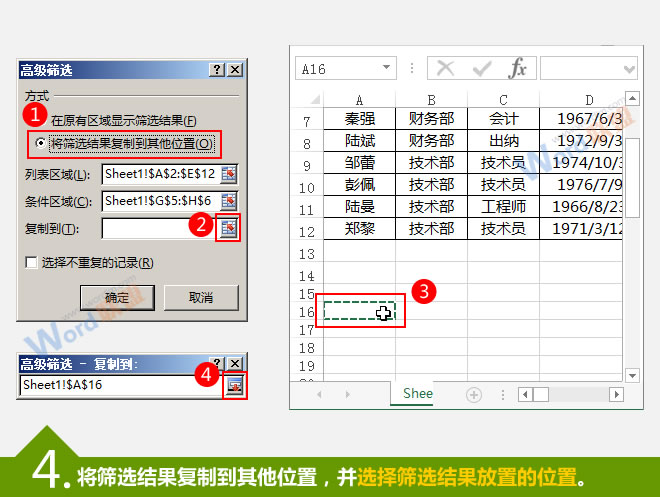This screenshot has width=660, height=497.
Task: Click cell containing 邹蕾
Action: (x=359, y=162)
